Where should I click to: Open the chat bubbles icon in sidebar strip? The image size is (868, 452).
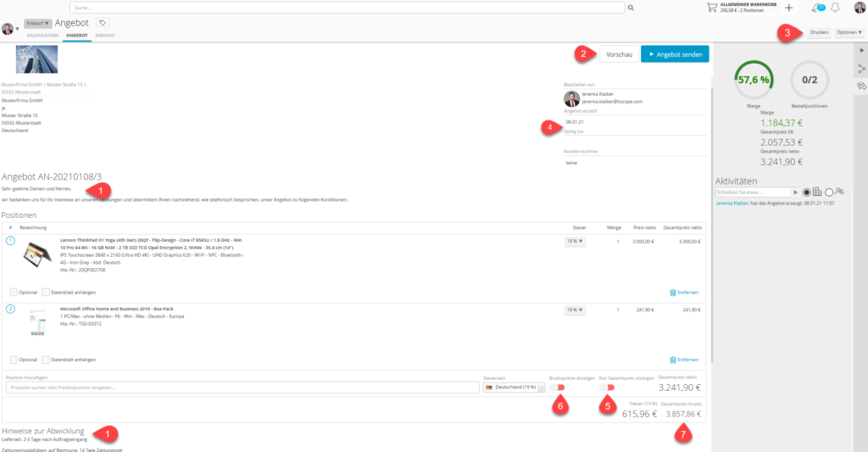(x=861, y=86)
